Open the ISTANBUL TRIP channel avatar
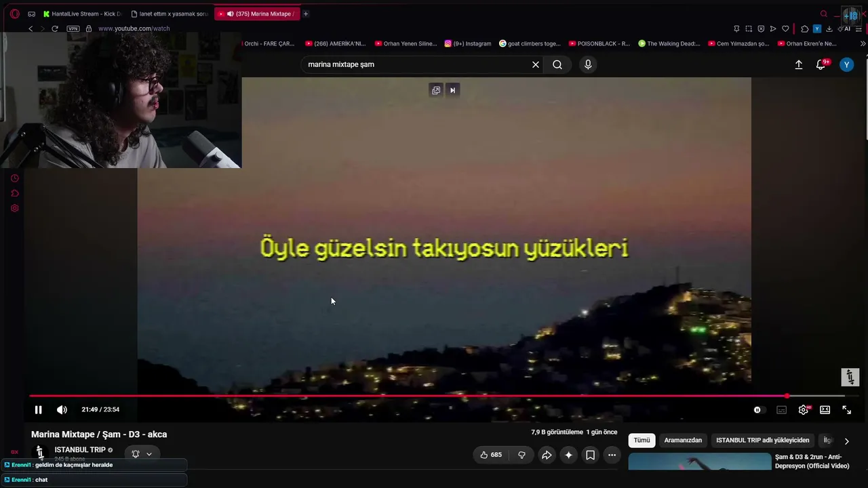868x488 pixels. click(40, 452)
